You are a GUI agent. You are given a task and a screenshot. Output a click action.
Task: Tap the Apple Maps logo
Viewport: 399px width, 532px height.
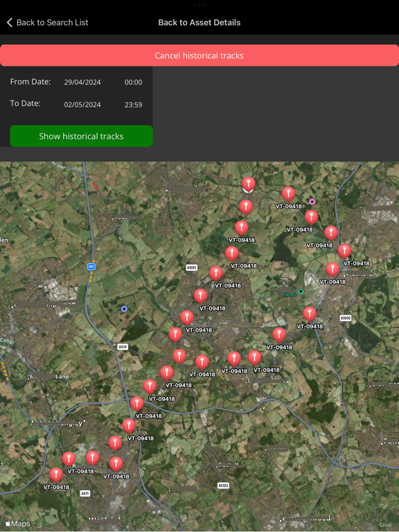click(x=17, y=524)
